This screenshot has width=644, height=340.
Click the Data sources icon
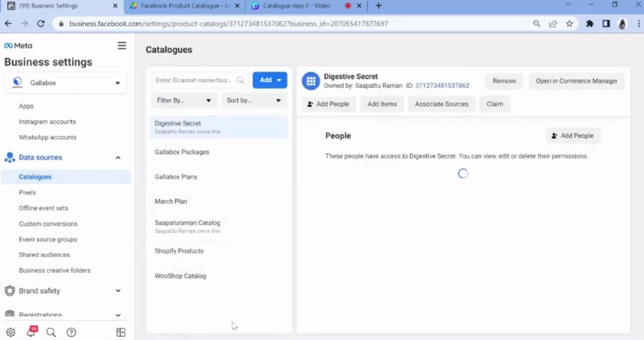click(x=10, y=158)
